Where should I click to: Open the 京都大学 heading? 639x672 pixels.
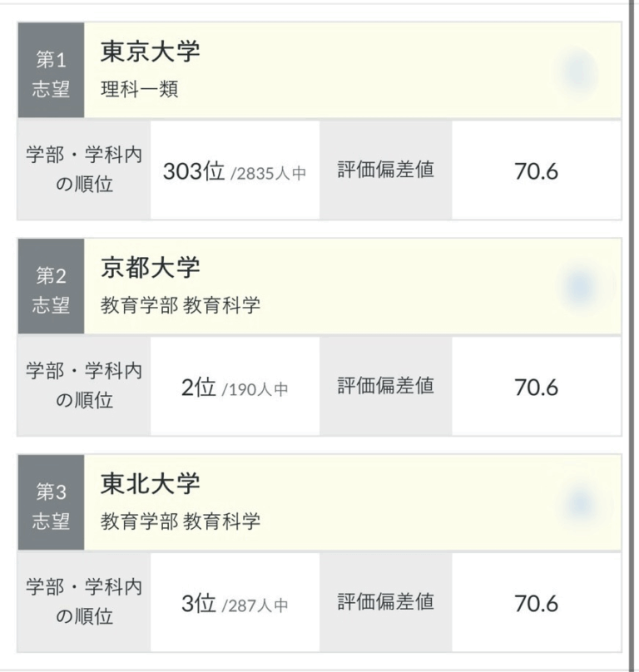click(151, 269)
